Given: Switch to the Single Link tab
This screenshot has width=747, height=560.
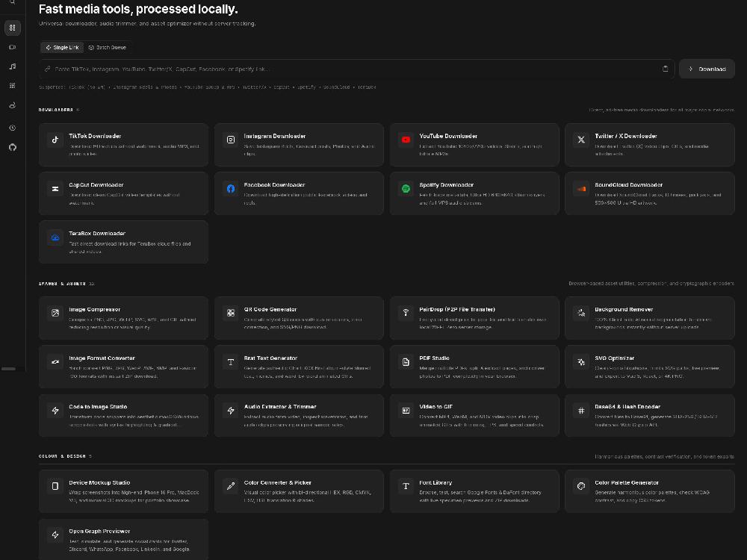Looking at the screenshot, I should point(62,48).
